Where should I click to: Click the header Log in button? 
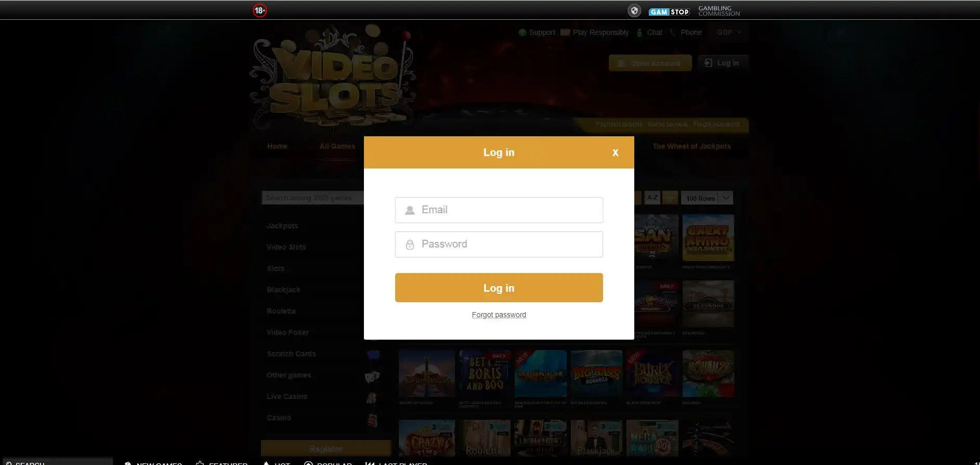[723, 63]
